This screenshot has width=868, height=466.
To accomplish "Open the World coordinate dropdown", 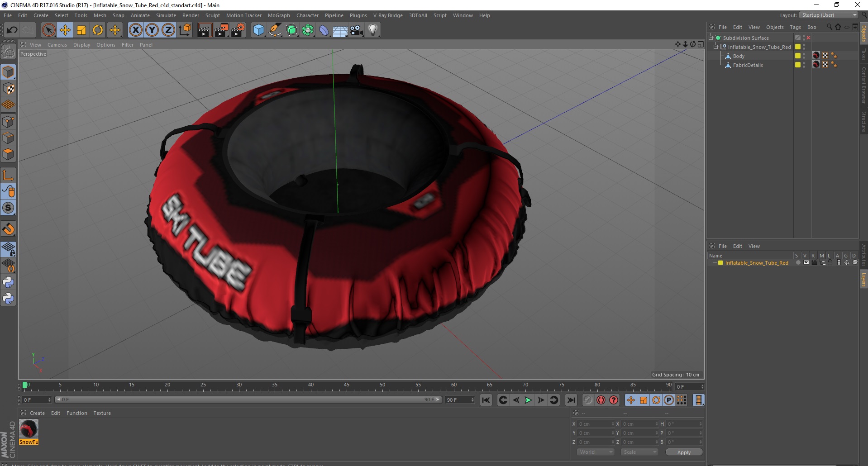I will [596, 452].
